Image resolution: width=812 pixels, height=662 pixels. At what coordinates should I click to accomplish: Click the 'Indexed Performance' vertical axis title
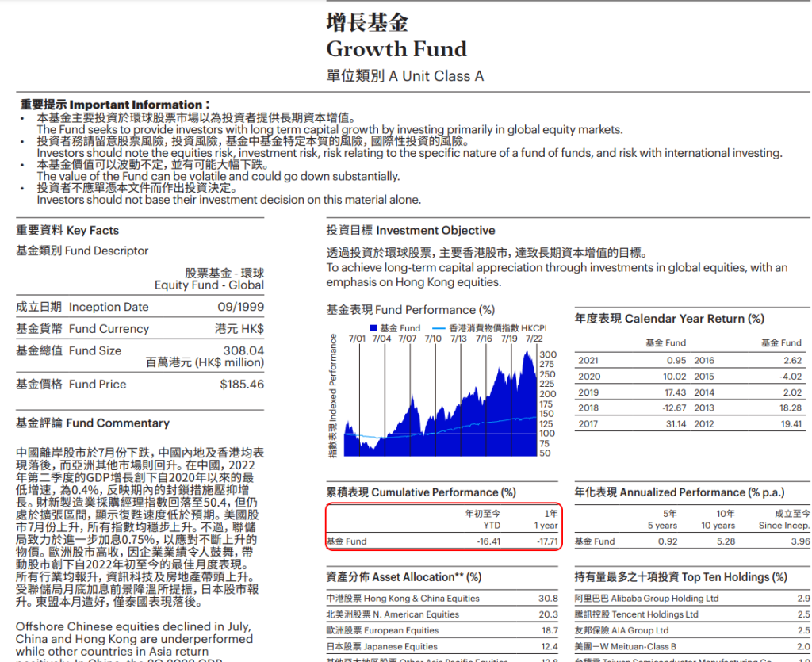[x=333, y=378]
